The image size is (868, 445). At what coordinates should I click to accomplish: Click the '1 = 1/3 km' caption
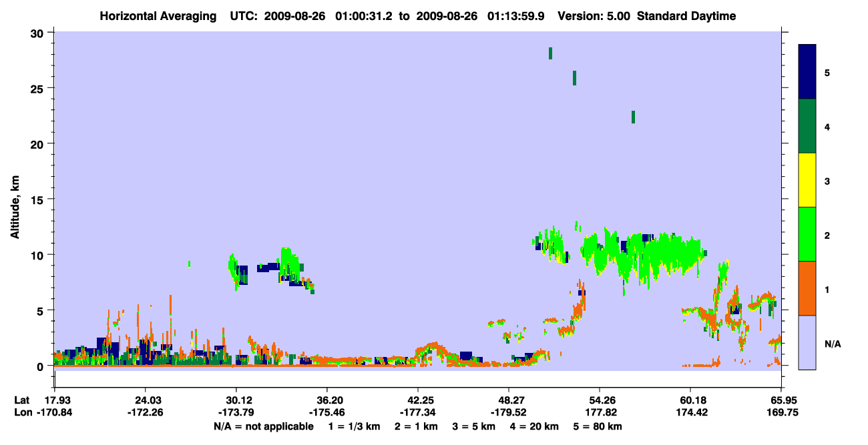point(355,426)
